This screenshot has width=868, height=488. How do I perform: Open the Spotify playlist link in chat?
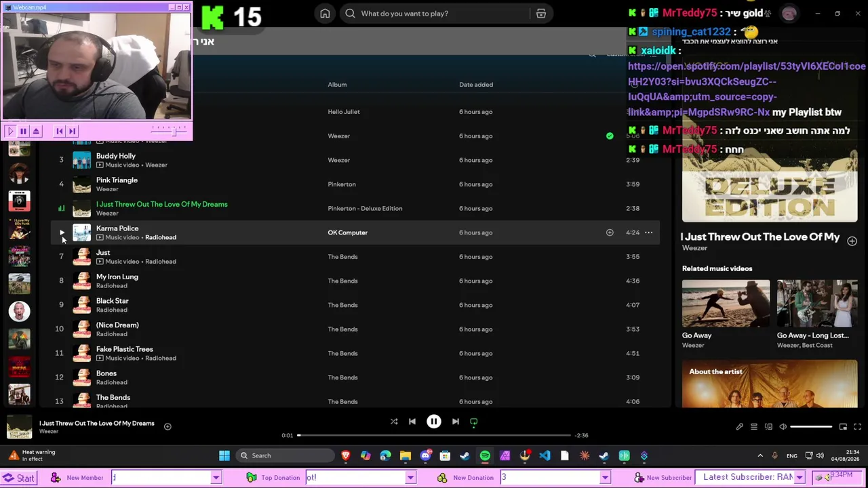click(747, 89)
